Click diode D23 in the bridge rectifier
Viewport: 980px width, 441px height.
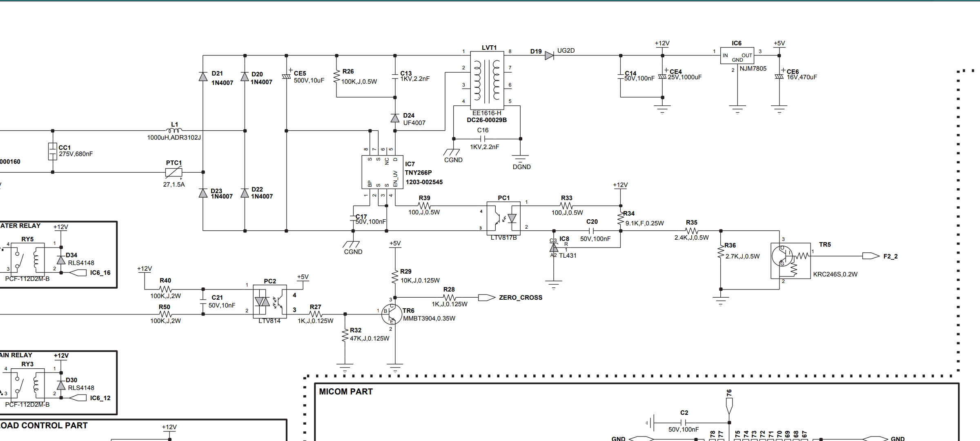click(x=203, y=193)
